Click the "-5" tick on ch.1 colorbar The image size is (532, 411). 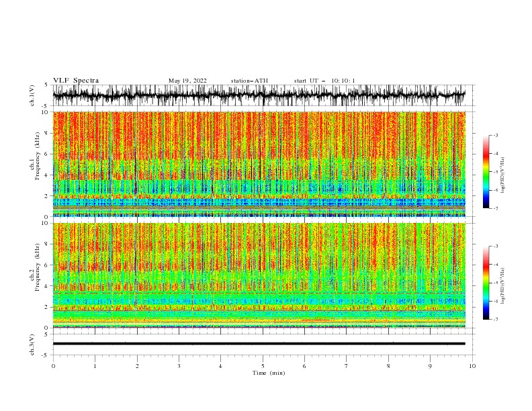coord(496,172)
